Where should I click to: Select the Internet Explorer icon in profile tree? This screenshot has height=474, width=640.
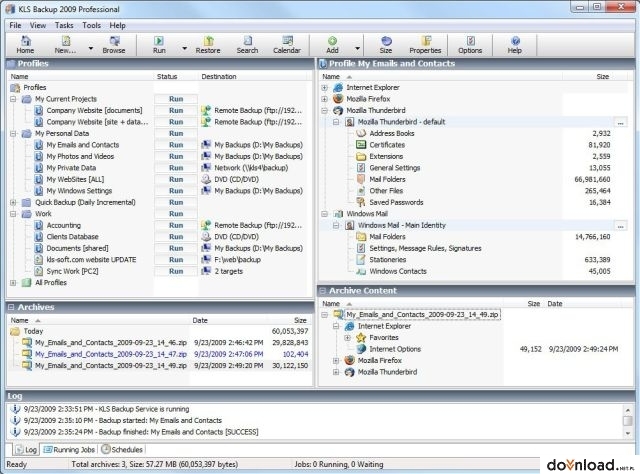(338, 87)
